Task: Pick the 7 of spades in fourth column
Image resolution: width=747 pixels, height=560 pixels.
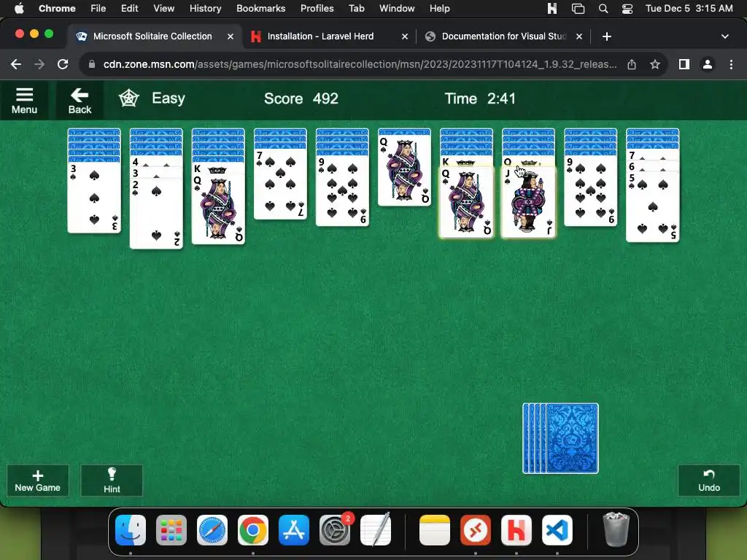Action: [280, 184]
